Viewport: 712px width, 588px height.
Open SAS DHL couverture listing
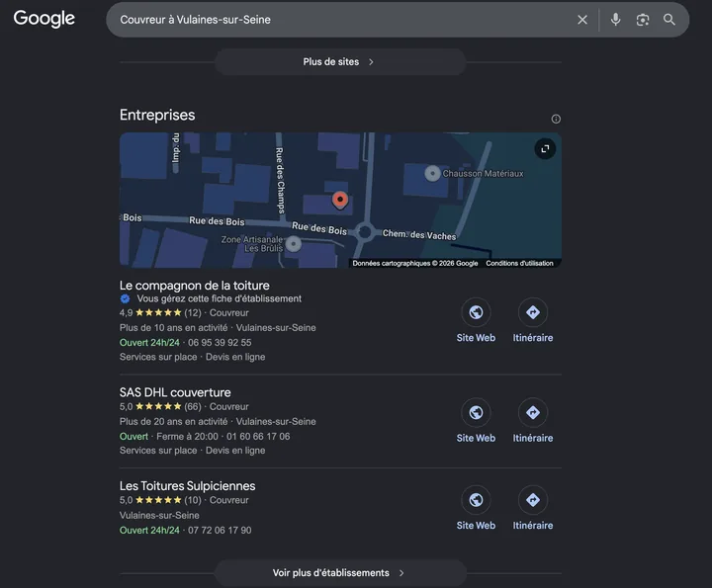click(175, 392)
